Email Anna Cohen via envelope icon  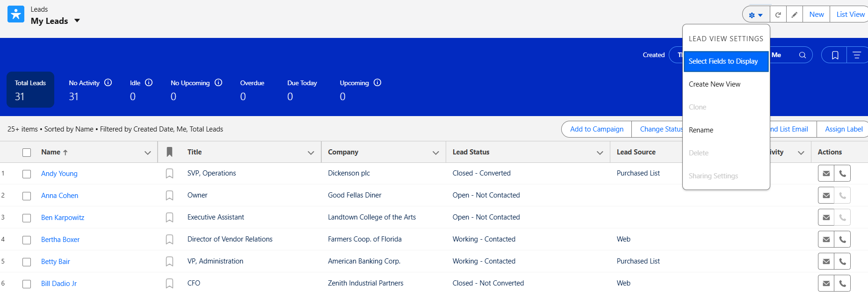coord(826,196)
